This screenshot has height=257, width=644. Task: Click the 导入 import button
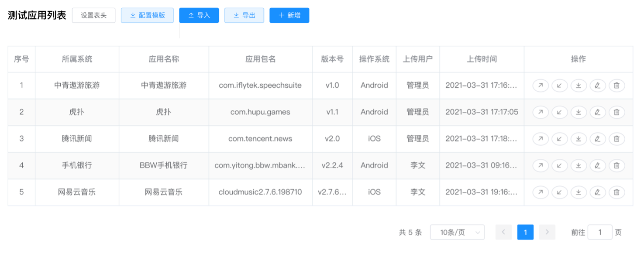coord(199,15)
